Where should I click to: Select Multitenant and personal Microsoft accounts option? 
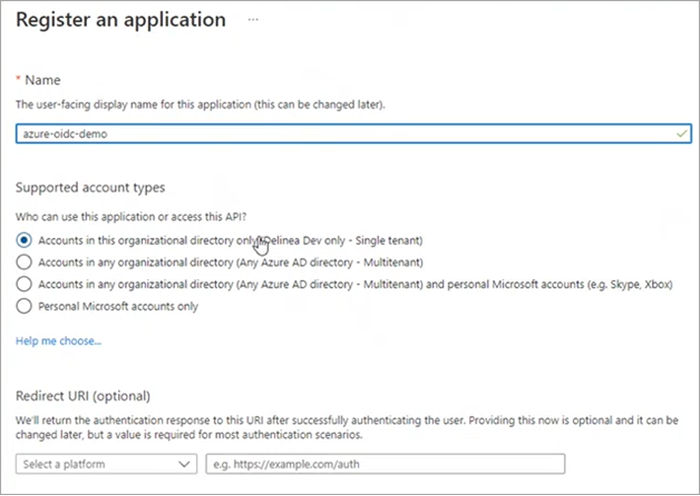click(x=24, y=284)
